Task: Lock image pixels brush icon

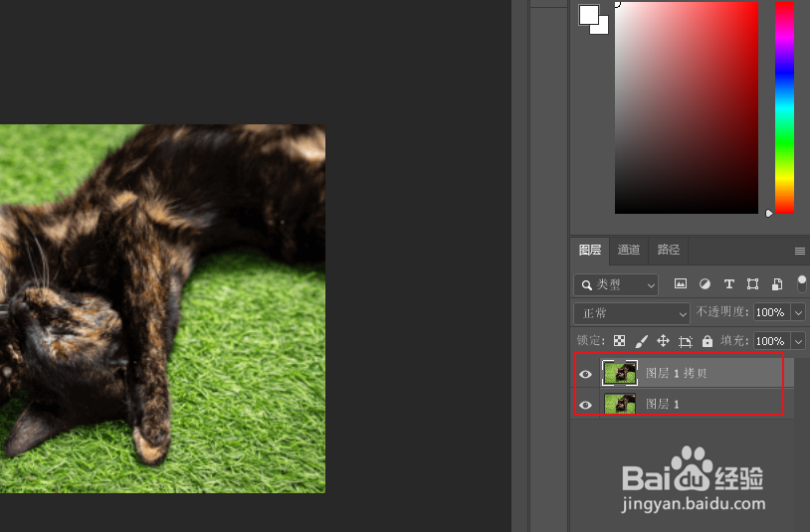Action: [x=641, y=340]
